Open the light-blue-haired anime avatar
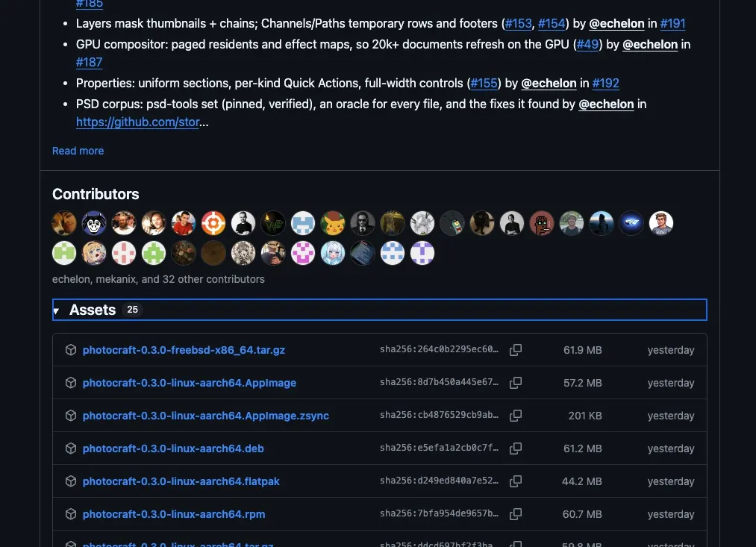756x547 pixels. tap(333, 253)
